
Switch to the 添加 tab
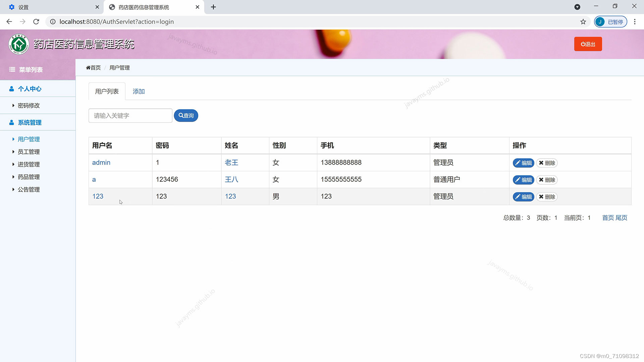139,91
